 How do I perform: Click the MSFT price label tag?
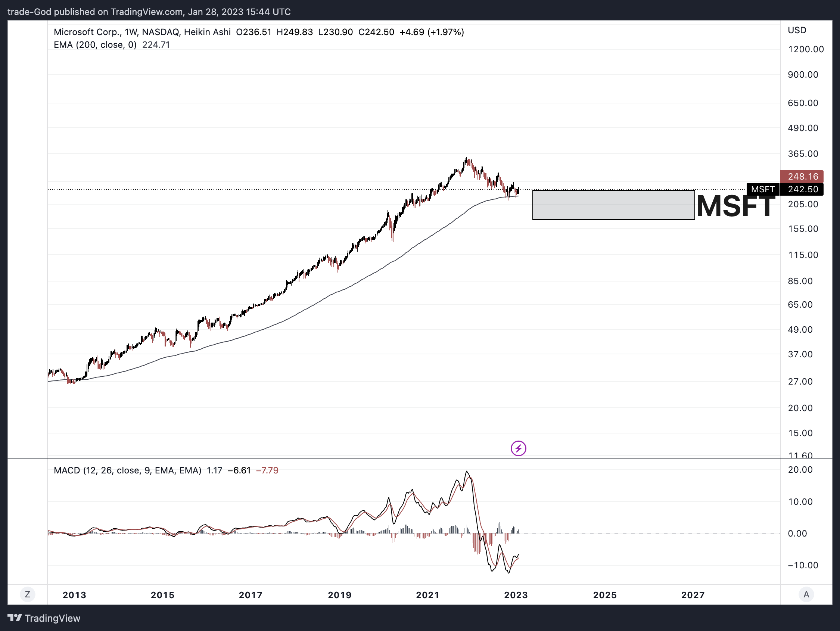(763, 189)
